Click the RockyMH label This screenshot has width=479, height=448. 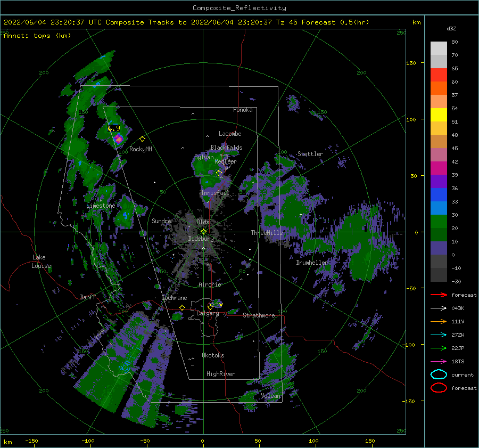point(141,149)
